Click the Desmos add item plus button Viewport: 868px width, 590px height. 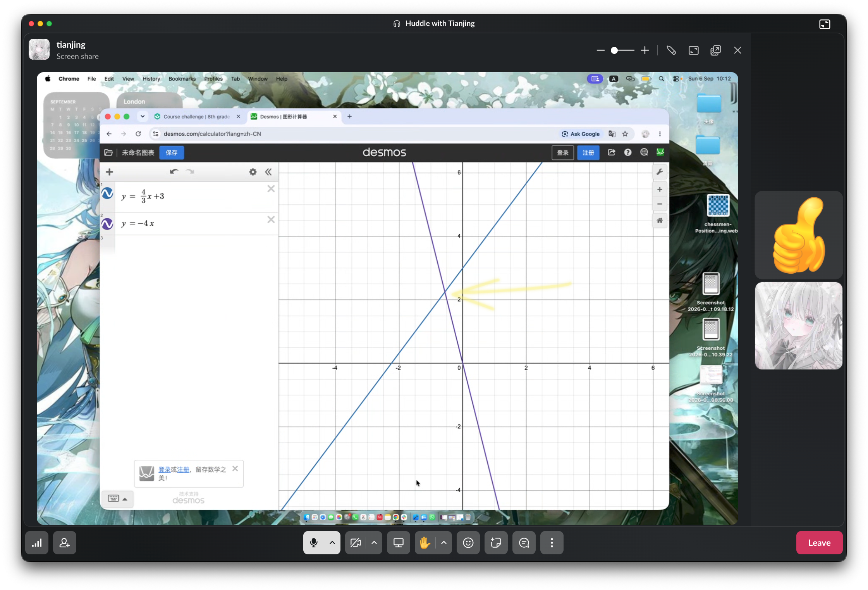[x=110, y=172]
